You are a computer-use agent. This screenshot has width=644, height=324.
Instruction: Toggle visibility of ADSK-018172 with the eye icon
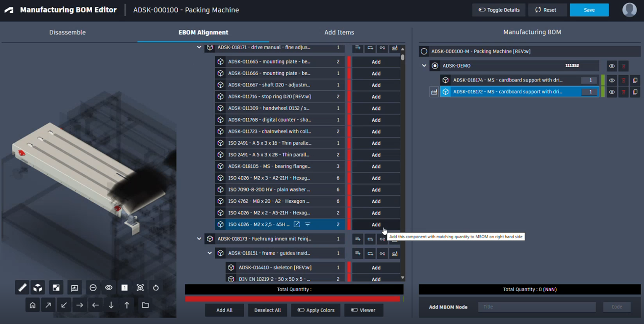[612, 91]
